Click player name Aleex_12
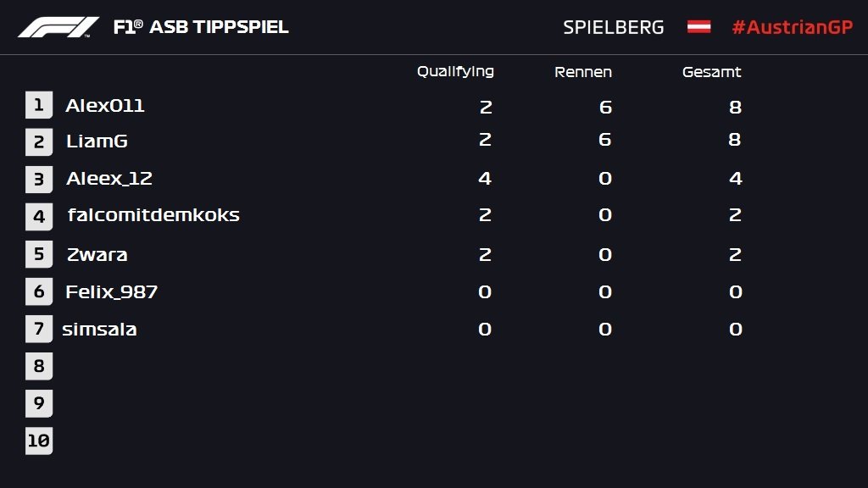Screen dimensions: 868x488 [109, 179]
